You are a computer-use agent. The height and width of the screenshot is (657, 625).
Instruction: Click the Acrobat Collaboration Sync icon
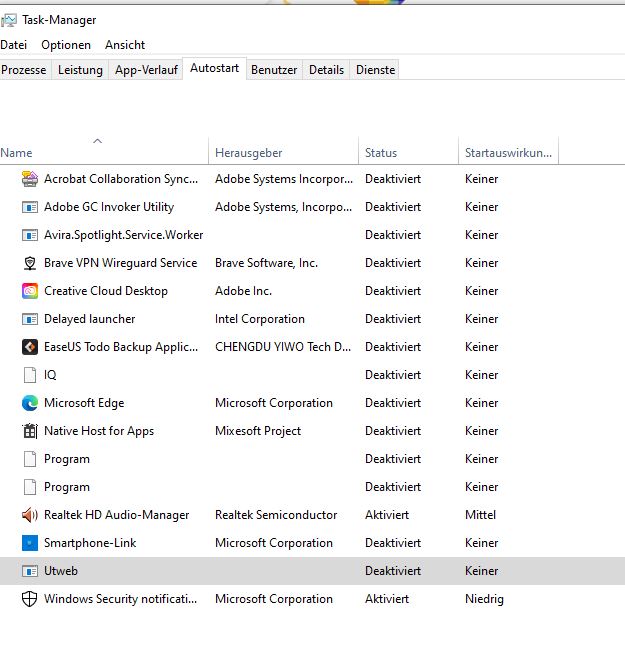[x=30, y=179]
